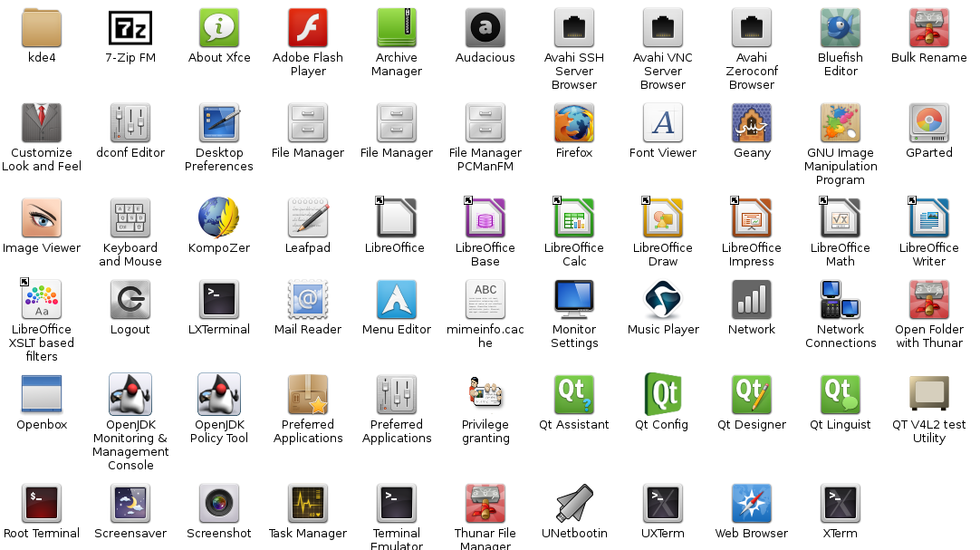The image size is (980, 550).
Task: Open Openbox configuration
Action: [42, 394]
